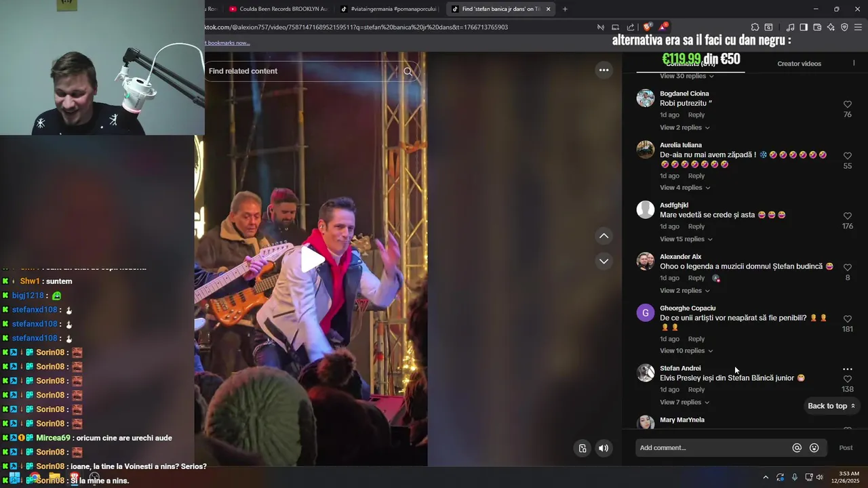Expand View 15 replies under Asdfghjkl
Image resolution: width=868 pixels, height=488 pixels.
(686, 239)
